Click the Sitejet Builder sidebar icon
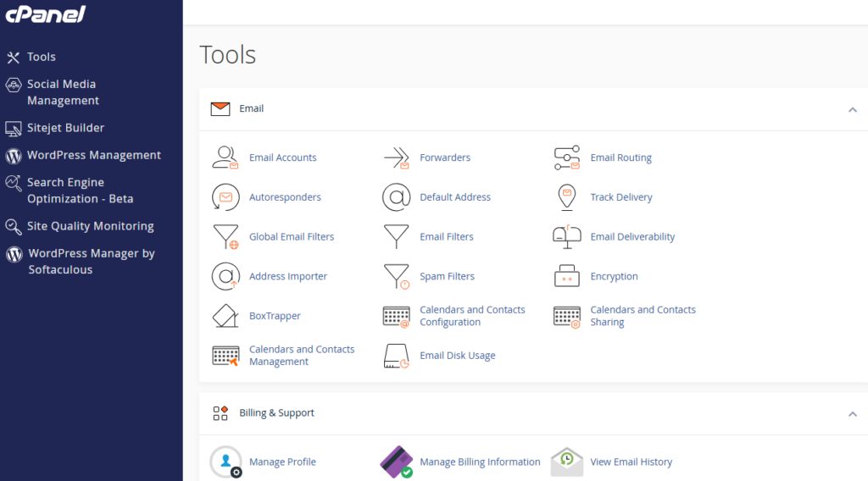 tap(14, 128)
